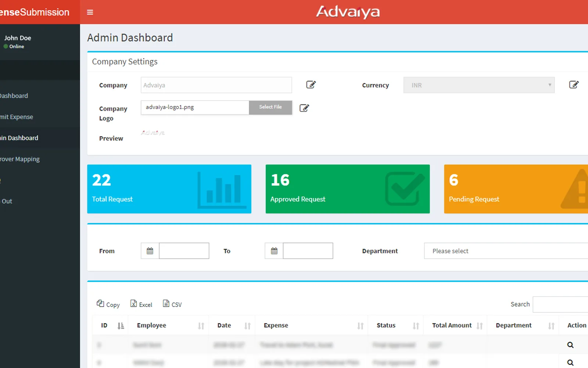The height and width of the screenshot is (368, 588).
Task: Open Approver Mapping in sidebar
Action: click(x=20, y=159)
